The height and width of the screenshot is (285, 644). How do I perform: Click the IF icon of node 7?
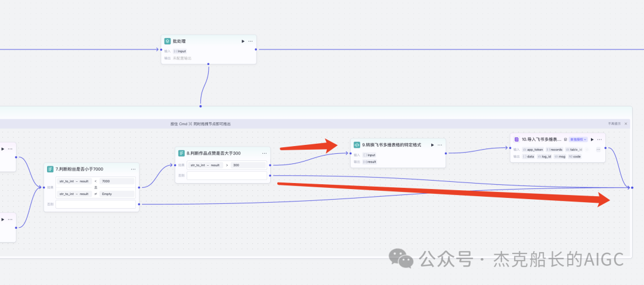point(50,169)
